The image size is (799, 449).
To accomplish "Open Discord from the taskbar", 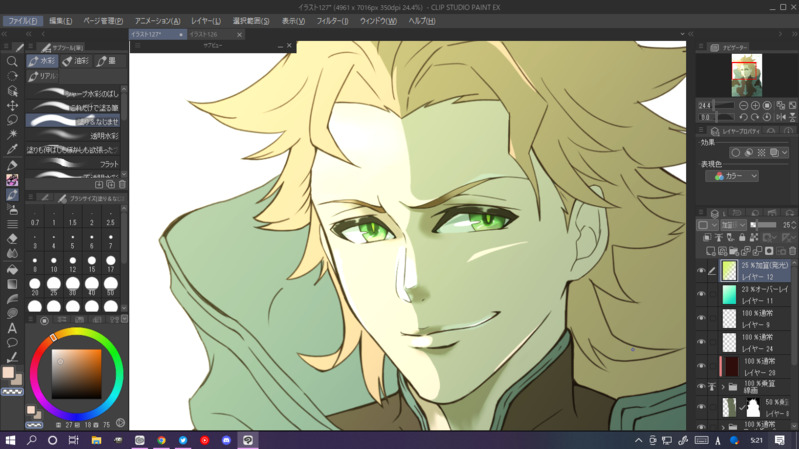I will coord(226,440).
